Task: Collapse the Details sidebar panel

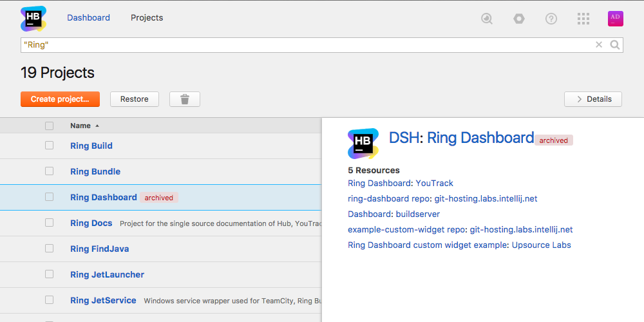Action: [x=593, y=99]
